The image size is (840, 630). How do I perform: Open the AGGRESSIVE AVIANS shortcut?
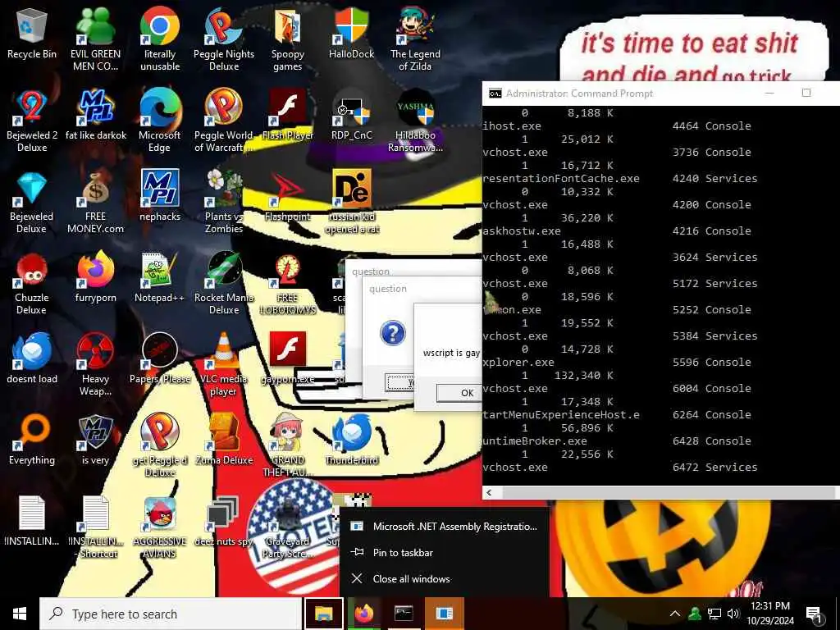tap(160, 527)
